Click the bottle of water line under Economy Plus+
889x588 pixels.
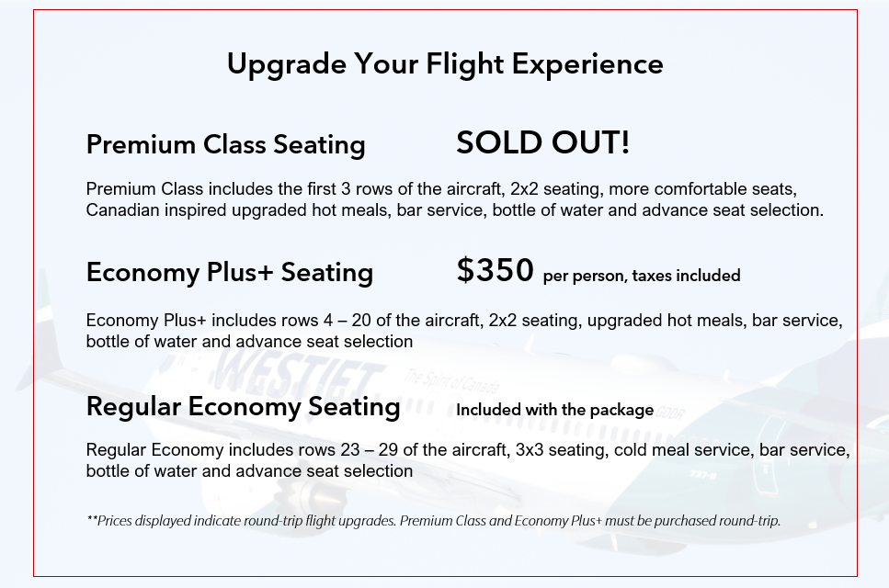click(249, 342)
